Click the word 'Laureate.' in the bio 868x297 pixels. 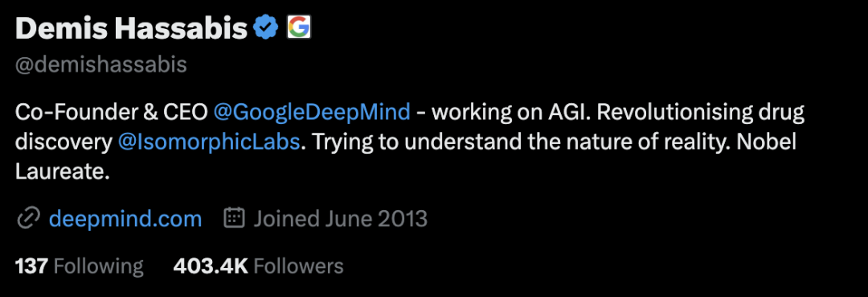[63, 172]
